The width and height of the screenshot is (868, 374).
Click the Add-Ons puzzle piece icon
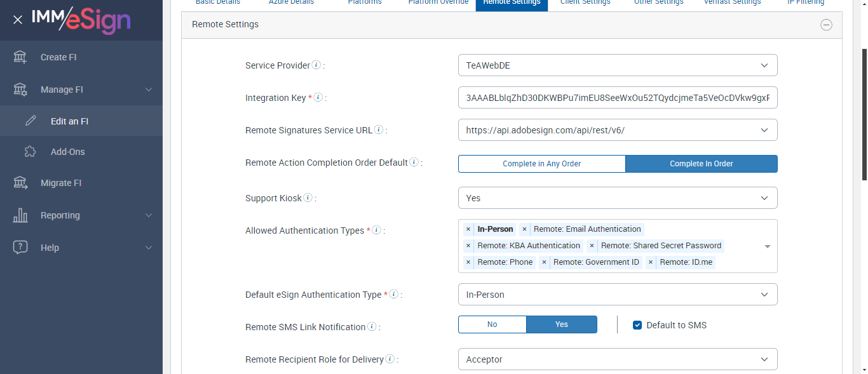point(30,152)
